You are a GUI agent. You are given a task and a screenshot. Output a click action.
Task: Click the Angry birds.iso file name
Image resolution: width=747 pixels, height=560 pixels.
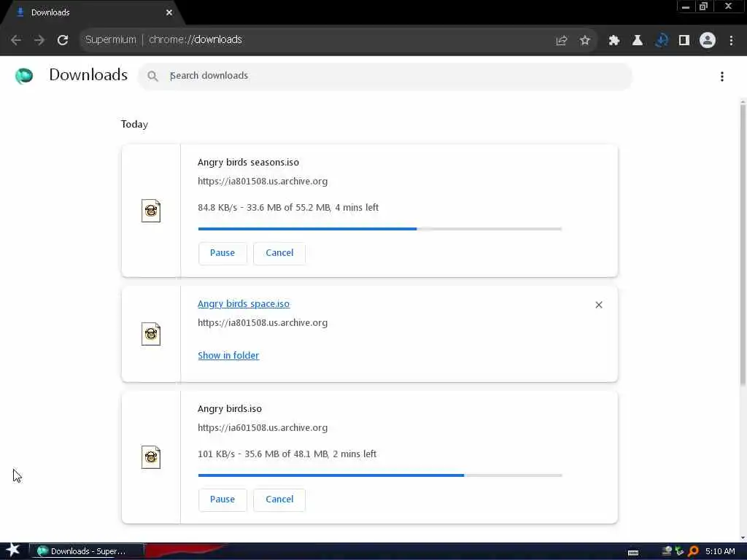(230, 409)
